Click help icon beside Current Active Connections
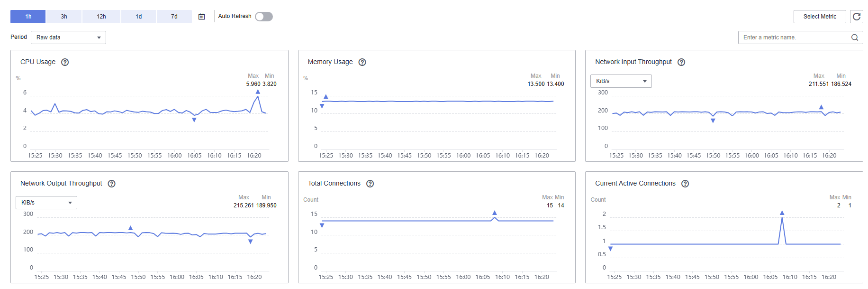The width and height of the screenshot is (868, 289). click(685, 184)
